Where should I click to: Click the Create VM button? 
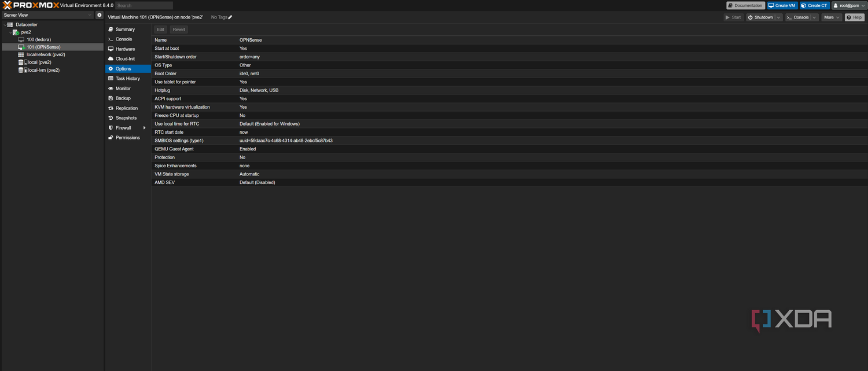[782, 5]
